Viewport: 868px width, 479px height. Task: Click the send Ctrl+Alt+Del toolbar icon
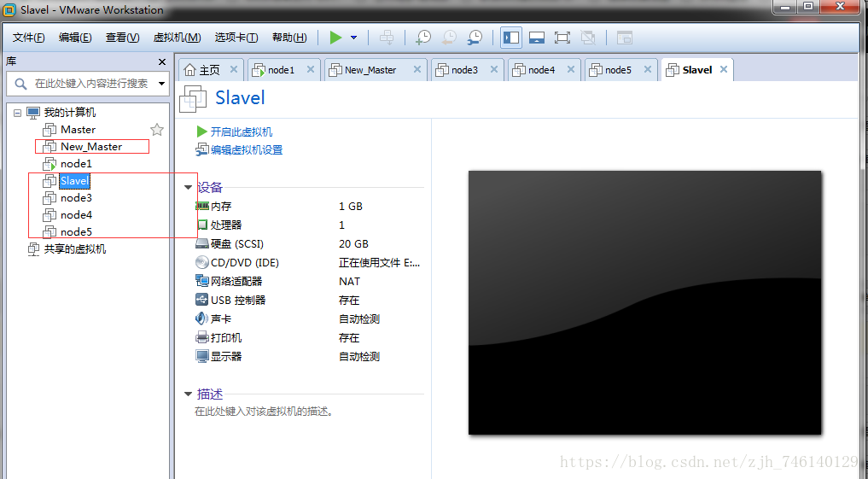[x=387, y=38]
